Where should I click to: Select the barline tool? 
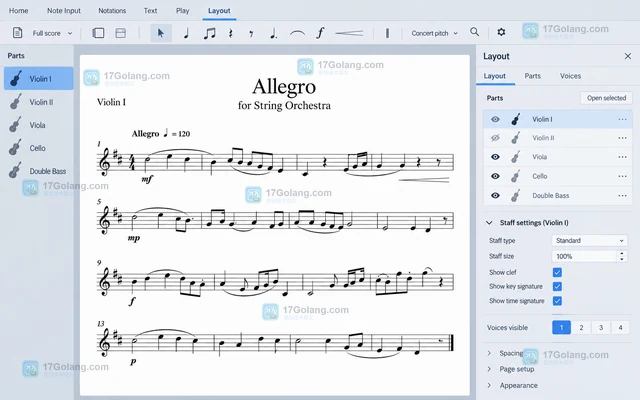coord(387,33)
